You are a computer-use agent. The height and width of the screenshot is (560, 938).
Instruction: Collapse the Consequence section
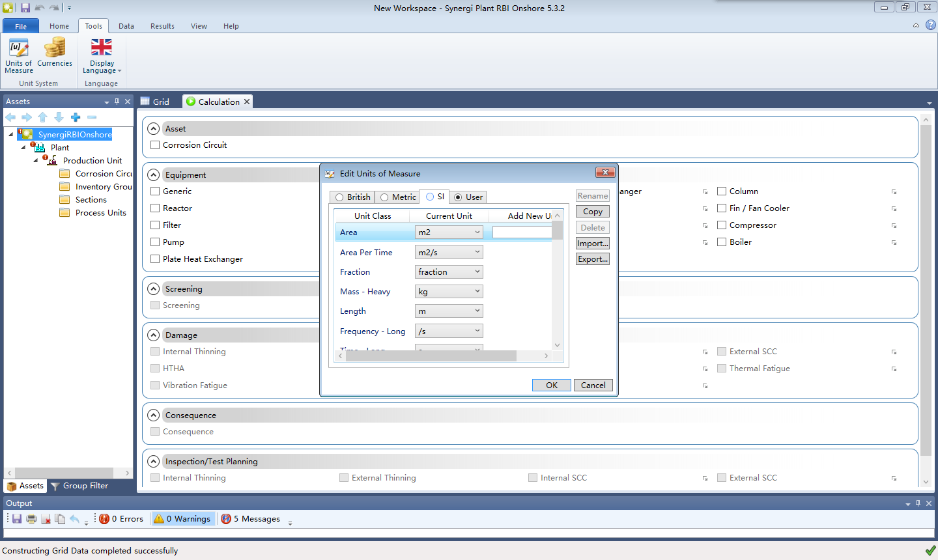pos(153,415)
